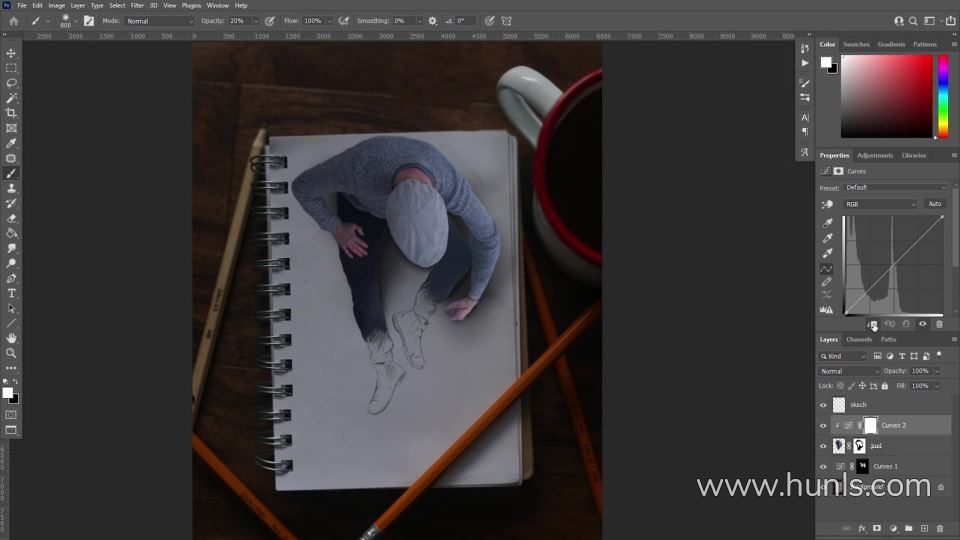Viewport: 960px width, 540px height.
Task: Toggle pressure for opacity icon
Action: (x=270, y=21)
